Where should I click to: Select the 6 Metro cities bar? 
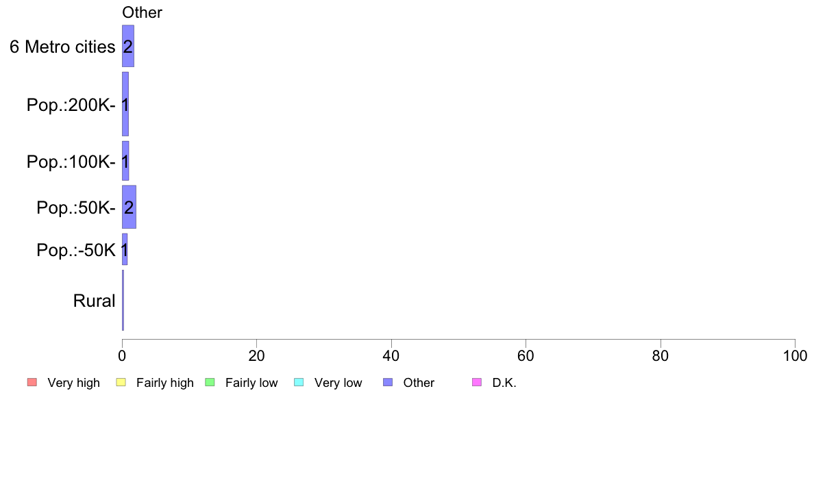[x=128, y=46]
